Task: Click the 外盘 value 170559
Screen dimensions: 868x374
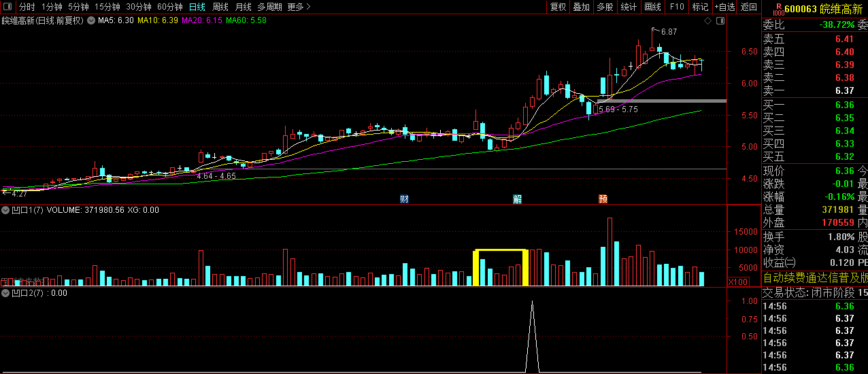Action: tap(838, 222)
